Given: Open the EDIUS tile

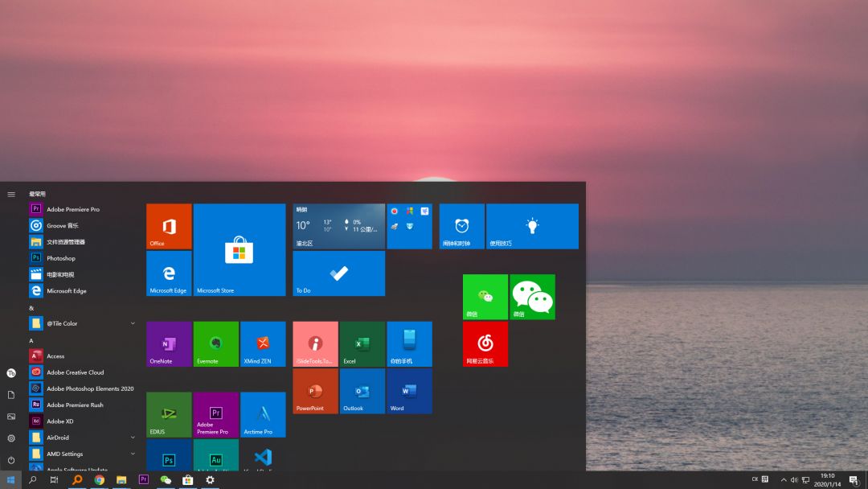Looking at the screenshot, I should tap(169, 415).
